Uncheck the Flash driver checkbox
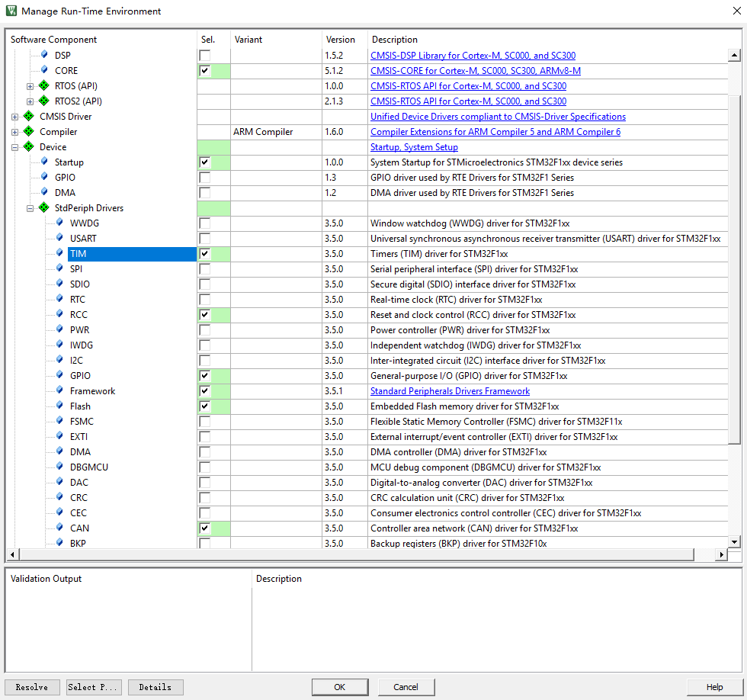The image size is (747, 700). [x=205, y=406]
